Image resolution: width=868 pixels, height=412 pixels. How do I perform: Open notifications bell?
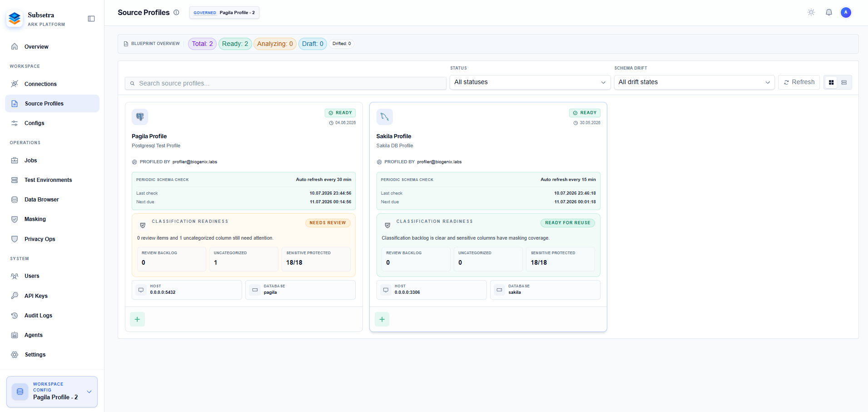click(829, 13)
